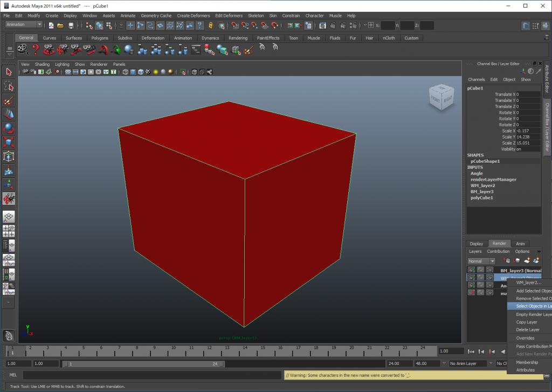Open the Animation menu set dropdown
Image resolution: width=552 pixels, height=392 pixels.
[x=24, y=25]
